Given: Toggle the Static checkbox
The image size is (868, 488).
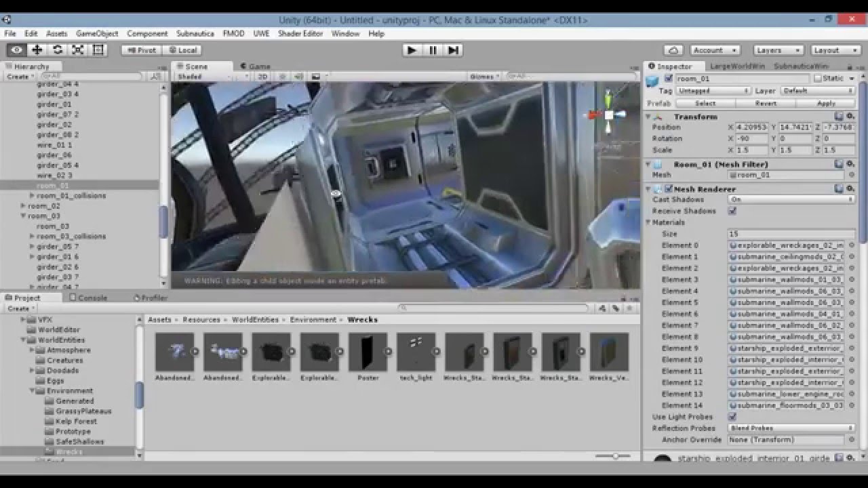Looking at the screenshot, I should click(817, 79).
